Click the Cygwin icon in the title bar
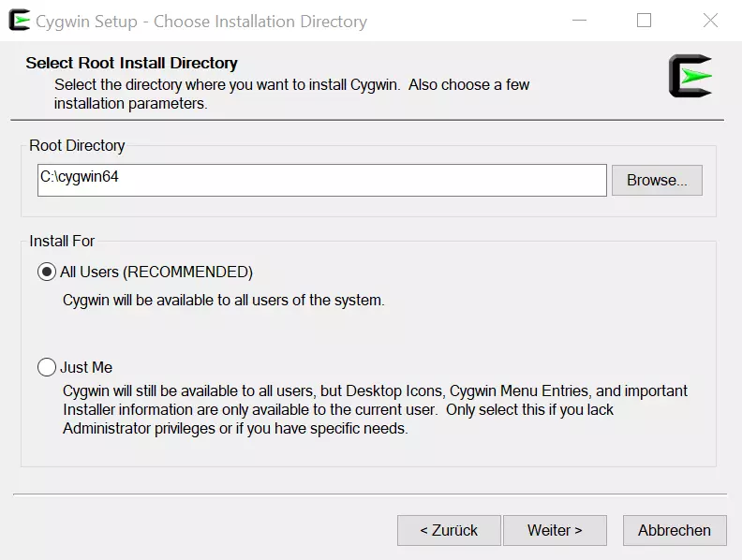The width and height of the screenshot is (742, 560). pyautogui.click(x=20, y=21)
